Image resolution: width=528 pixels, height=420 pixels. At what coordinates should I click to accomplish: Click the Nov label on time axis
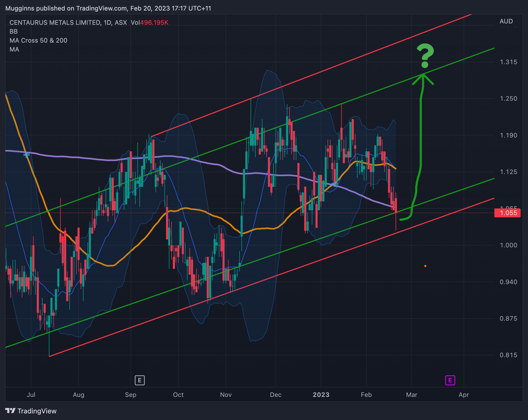[226, 395]
